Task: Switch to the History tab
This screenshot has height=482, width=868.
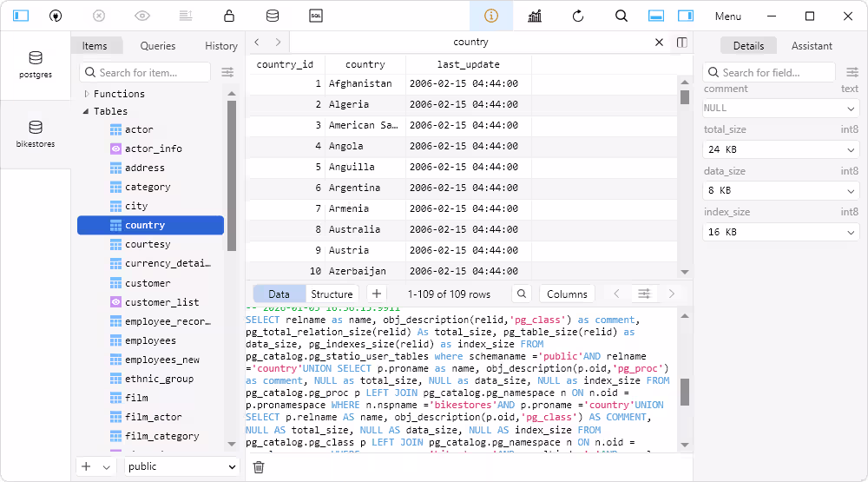Action: [220, 46]
